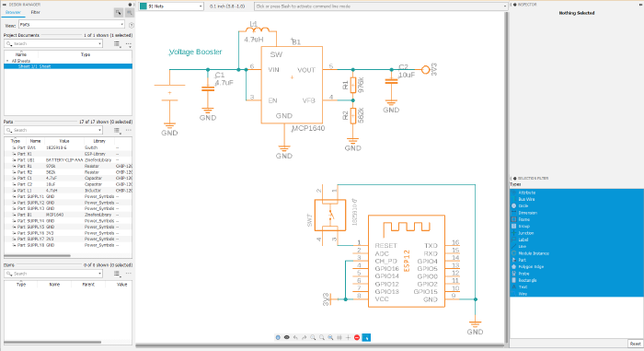Toggle Bus Wire in Selection Filter types
Viewport: 644px width, 351px height.
click(577, 199)
